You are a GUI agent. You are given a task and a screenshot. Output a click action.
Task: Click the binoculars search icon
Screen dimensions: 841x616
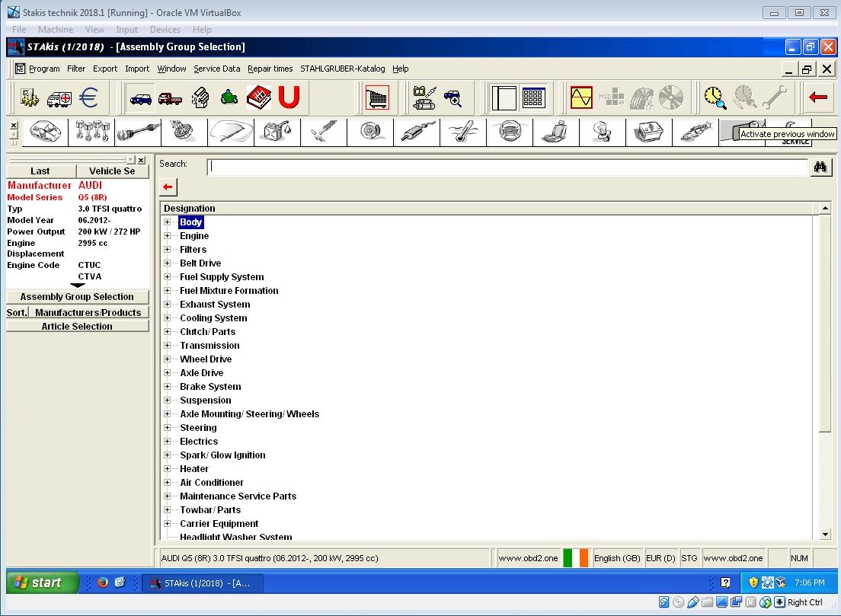pos(820,167)
